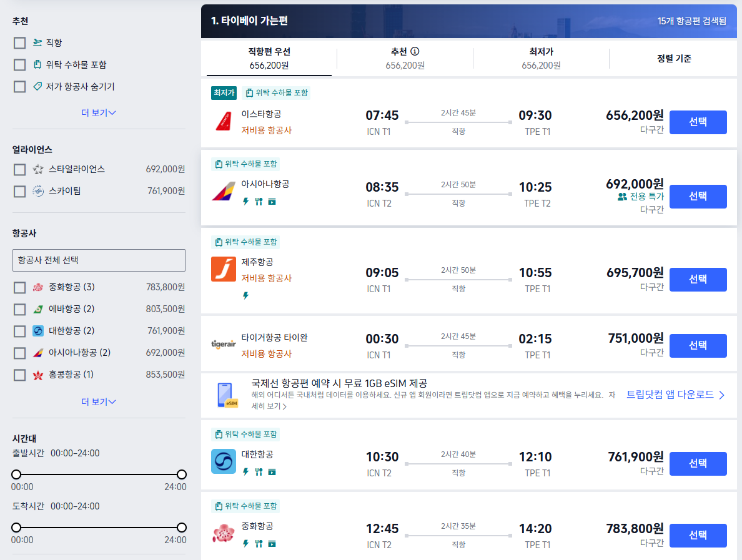The height and width of the screenshot is (560, 742).
Task: Click the meal icon on 중화항공 flight
Action: pyautogui.click(x=259, y=543)
